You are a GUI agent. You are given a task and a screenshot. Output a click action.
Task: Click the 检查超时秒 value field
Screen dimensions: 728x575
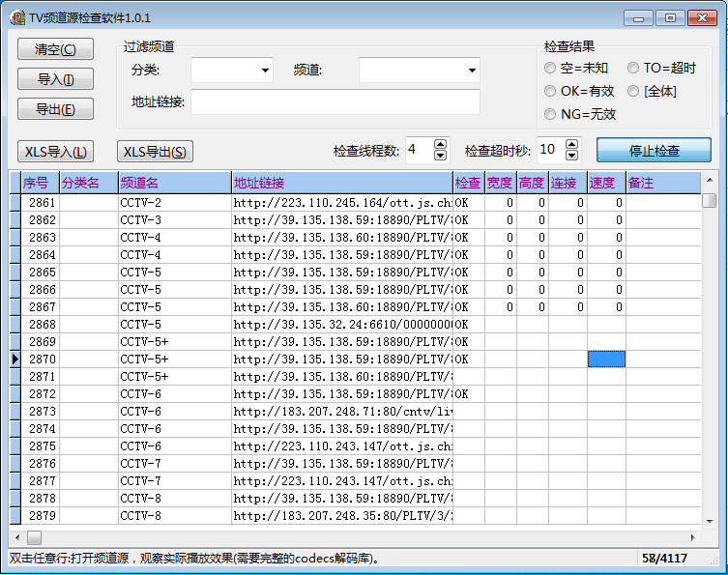(x=551, y=150)
